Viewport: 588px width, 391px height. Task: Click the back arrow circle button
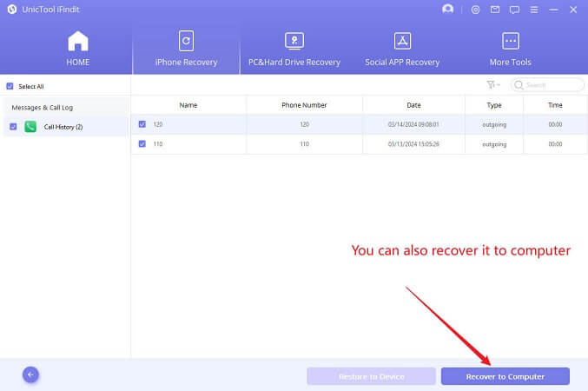[30, 375]
